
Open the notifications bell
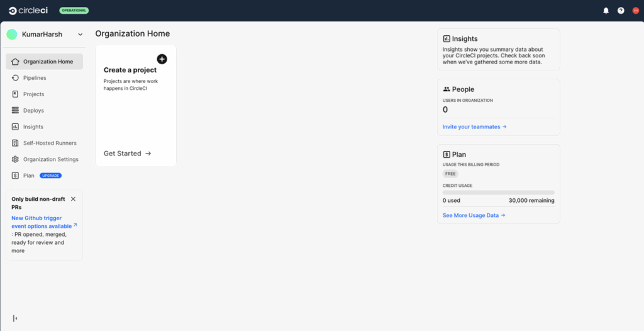coord(606,11)
